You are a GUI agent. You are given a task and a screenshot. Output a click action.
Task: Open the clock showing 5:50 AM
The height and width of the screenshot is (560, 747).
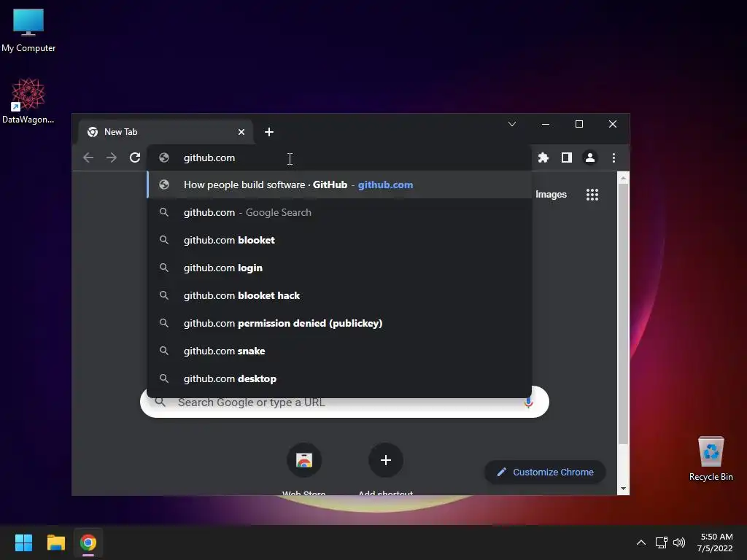coord(715,542)
